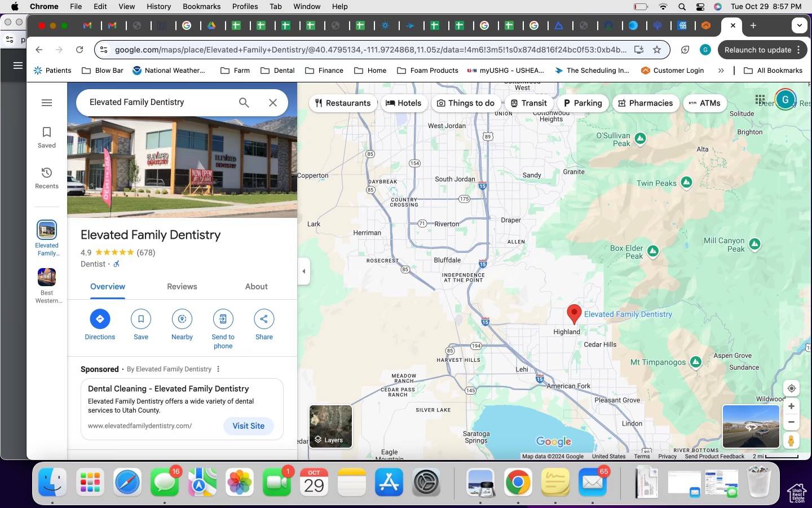Filter map by Hotels
The width and height of the screenshot is (812, 508).
(403, 103)
